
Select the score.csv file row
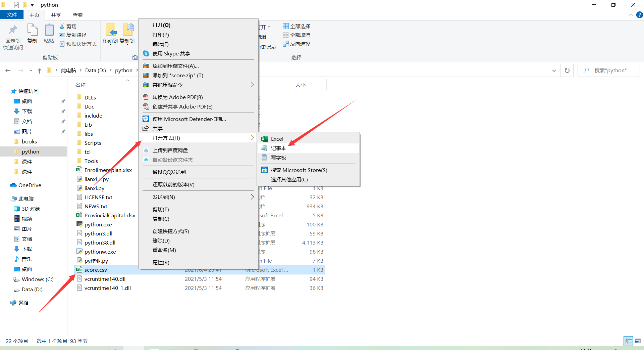[x=200, y=270]
